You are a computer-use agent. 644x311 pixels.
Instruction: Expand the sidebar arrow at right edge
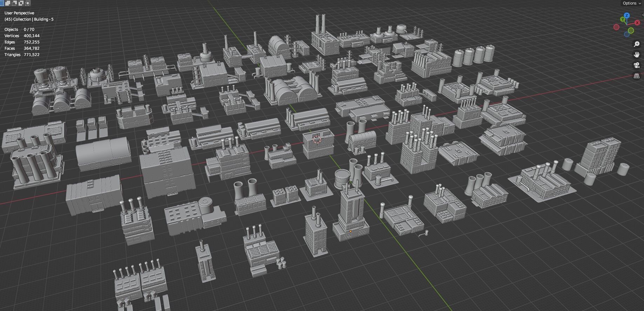pos(643,15)
